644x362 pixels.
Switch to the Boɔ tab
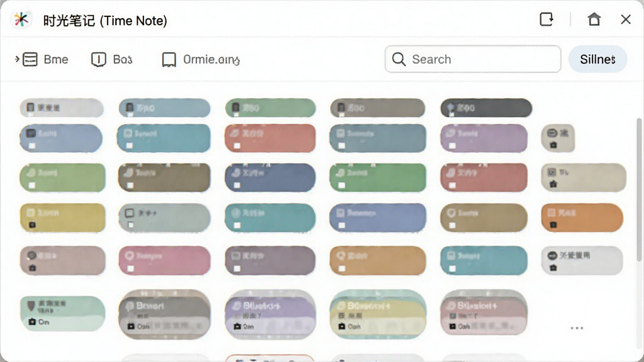[x=112, y=60]
